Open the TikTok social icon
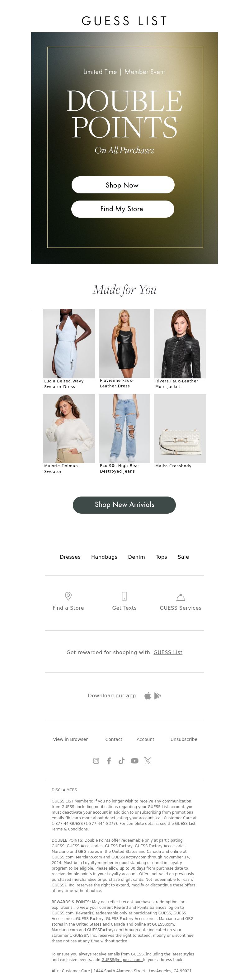 point(121,761)
